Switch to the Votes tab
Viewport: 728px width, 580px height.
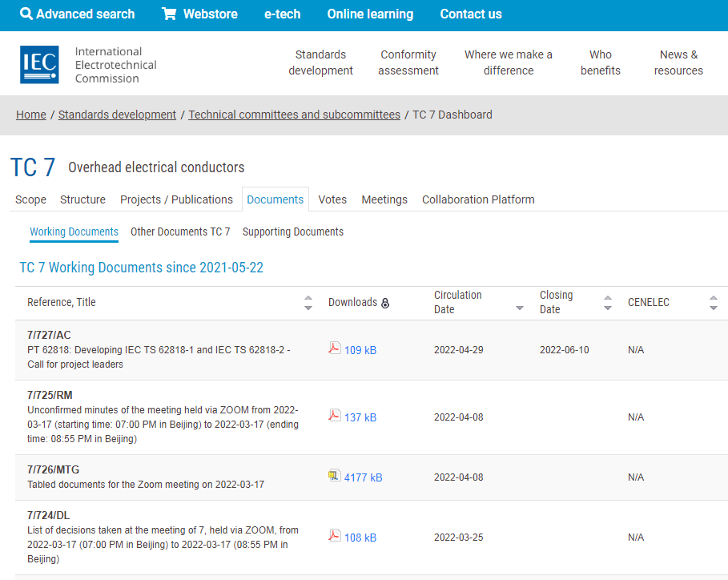pos(332,199)
